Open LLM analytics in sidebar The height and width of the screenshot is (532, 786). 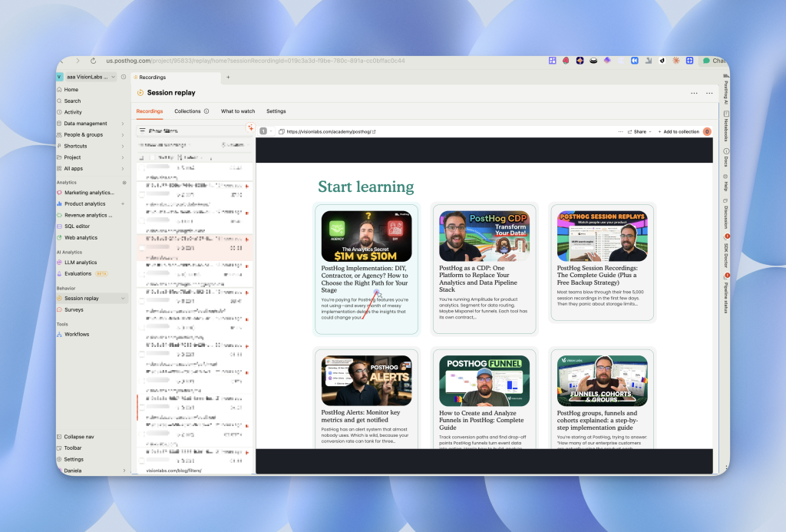pyautogui.click(x=80, y=263)
